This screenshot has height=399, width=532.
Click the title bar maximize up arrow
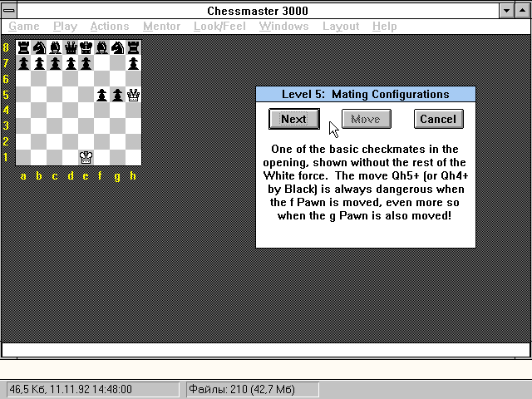(523, 11)
